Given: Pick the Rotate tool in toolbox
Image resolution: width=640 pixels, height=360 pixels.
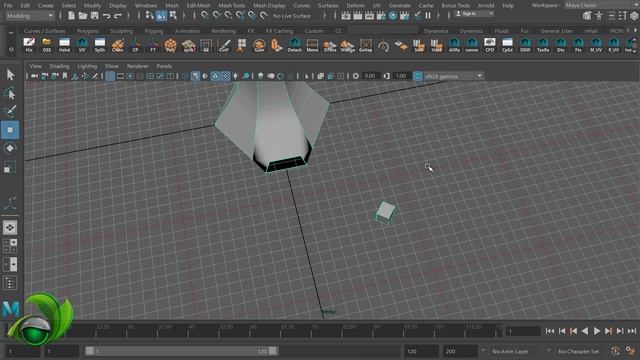Looking at the screenshot, I should [x=10, y=148].
